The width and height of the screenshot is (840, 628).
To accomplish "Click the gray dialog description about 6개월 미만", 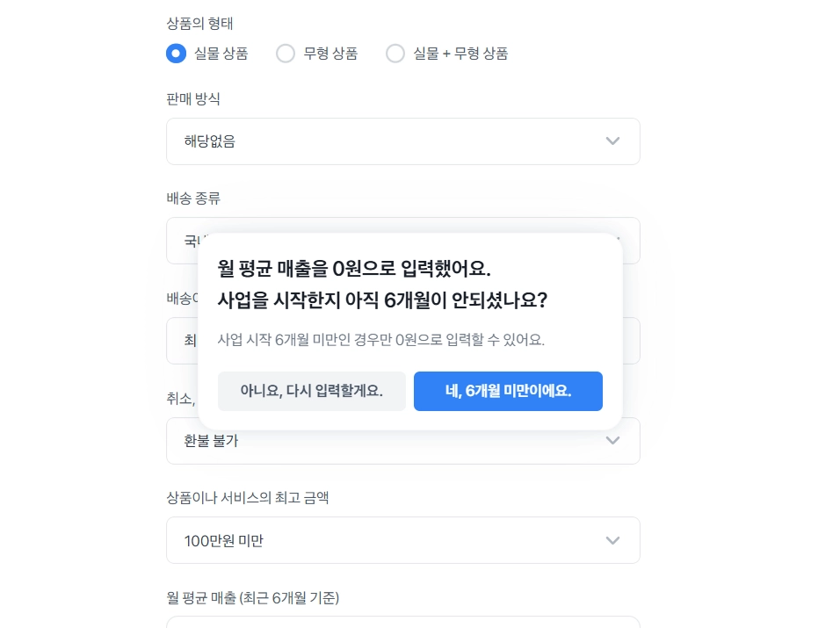I will 380,340.
